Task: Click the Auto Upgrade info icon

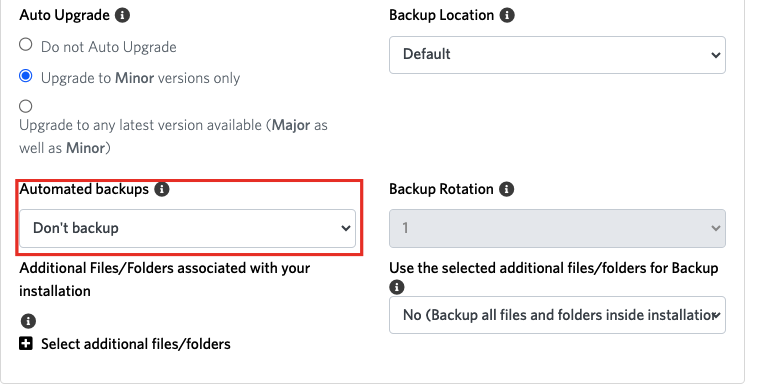Action: point(122,15)
